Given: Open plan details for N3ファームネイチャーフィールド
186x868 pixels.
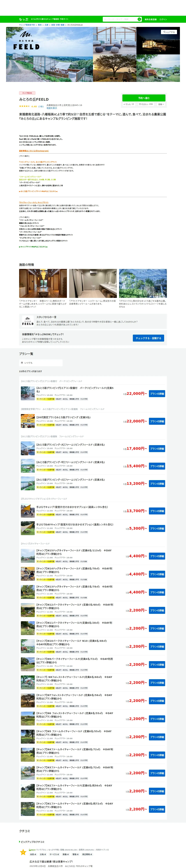Looking at the screenshot, I should pos(157,773).
